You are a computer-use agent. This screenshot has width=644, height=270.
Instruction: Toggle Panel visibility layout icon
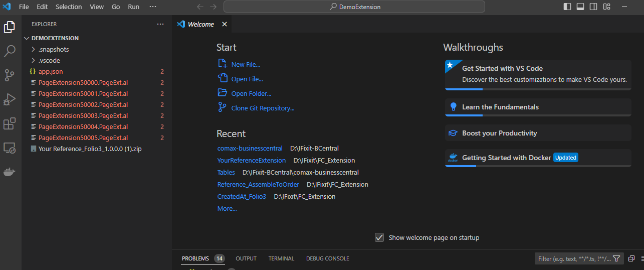tap(580, 7)
